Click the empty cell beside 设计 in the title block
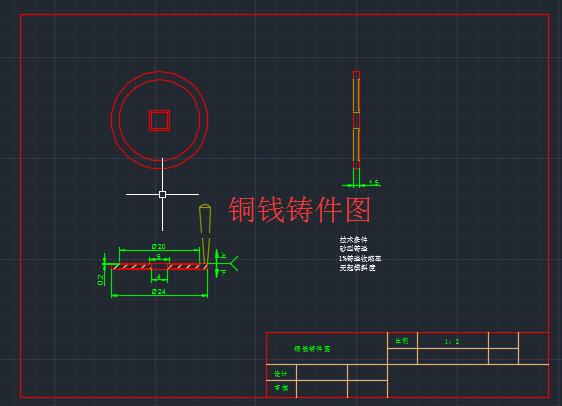The image size is (562, 406). [x=322, y=373]
